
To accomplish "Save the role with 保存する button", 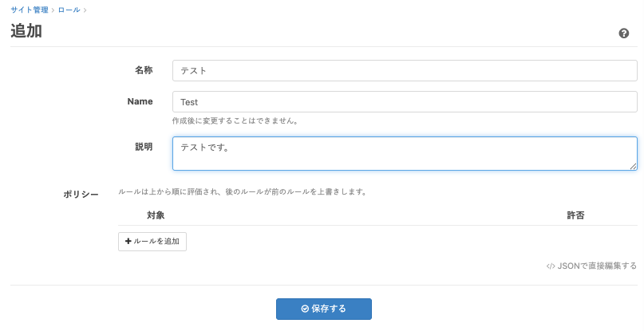I will (323, 309).
